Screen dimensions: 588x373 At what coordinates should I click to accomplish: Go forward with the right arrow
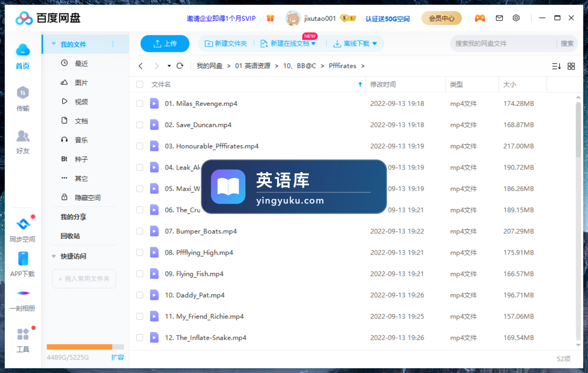pos(157,66)
